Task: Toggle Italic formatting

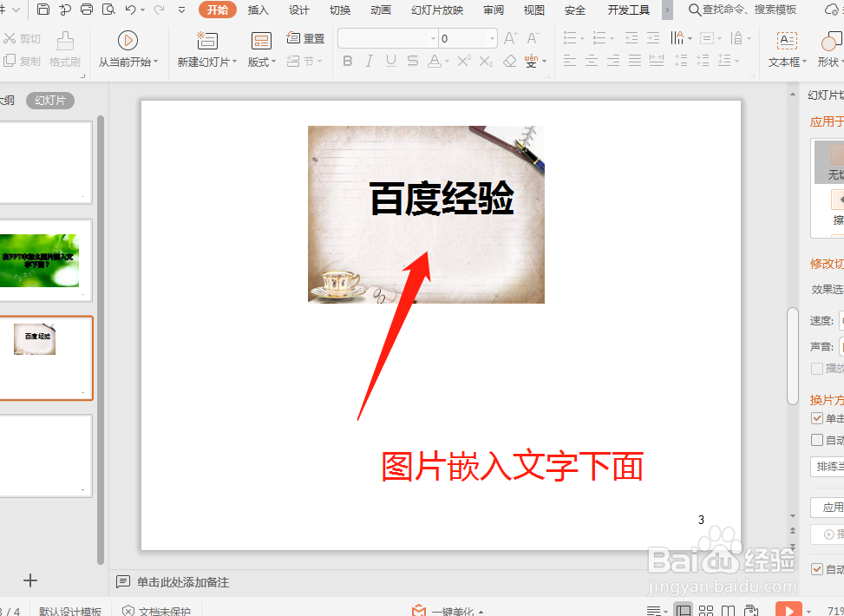Action: point(370,61)
